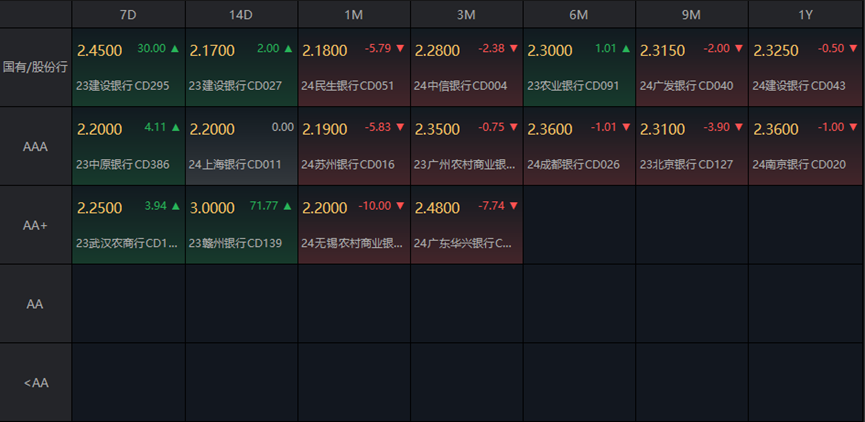Click the green up arrow beside 1.01
This screenshot has height=422, width=865.
point(626,49)
